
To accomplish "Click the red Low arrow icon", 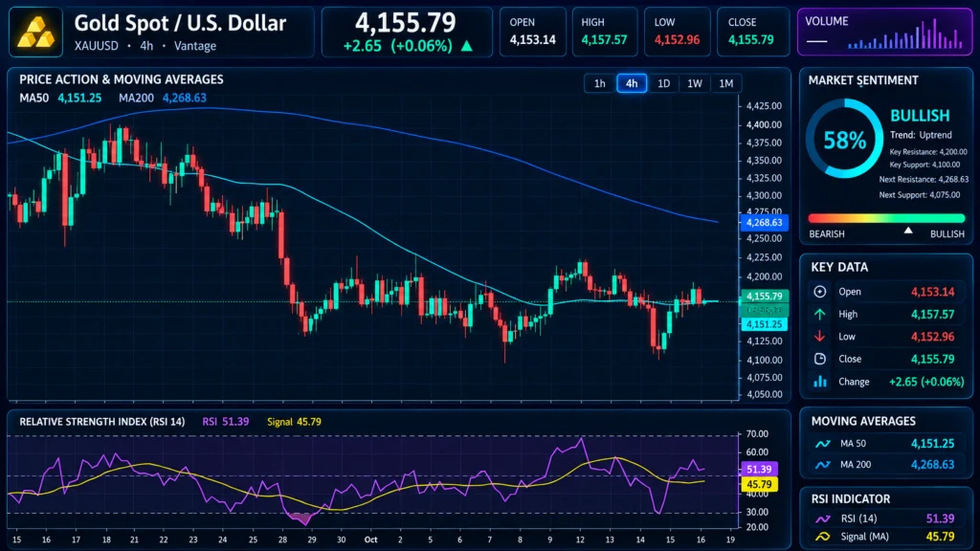I will 819,336.
